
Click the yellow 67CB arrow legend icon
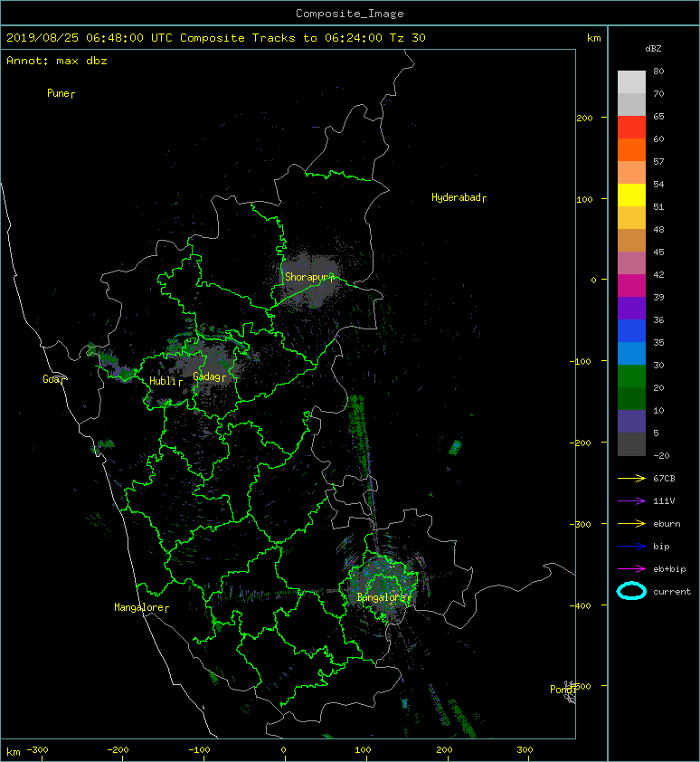[x=631, y=478]
